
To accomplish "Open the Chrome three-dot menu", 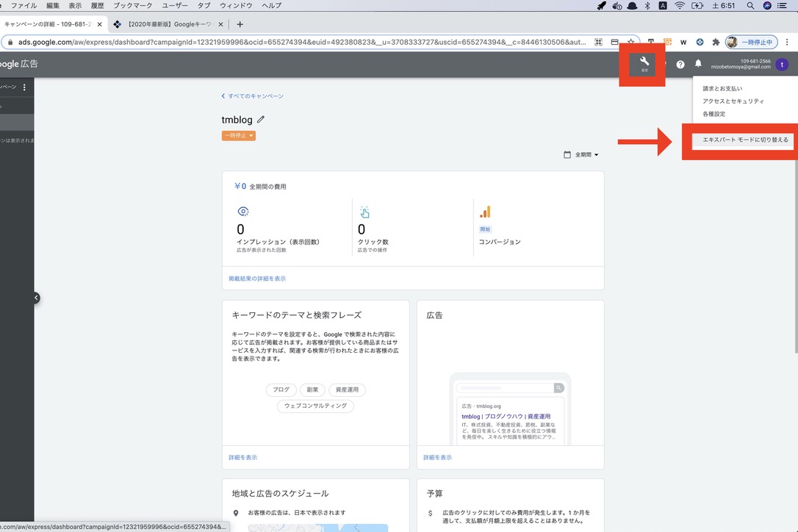I will click(787, 43).
